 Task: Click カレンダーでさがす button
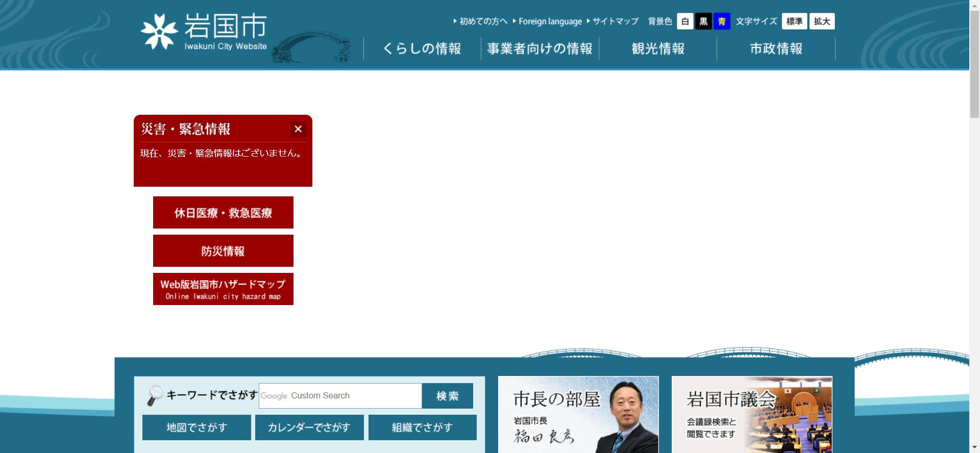pyautogui.click(x=309, y=427)
